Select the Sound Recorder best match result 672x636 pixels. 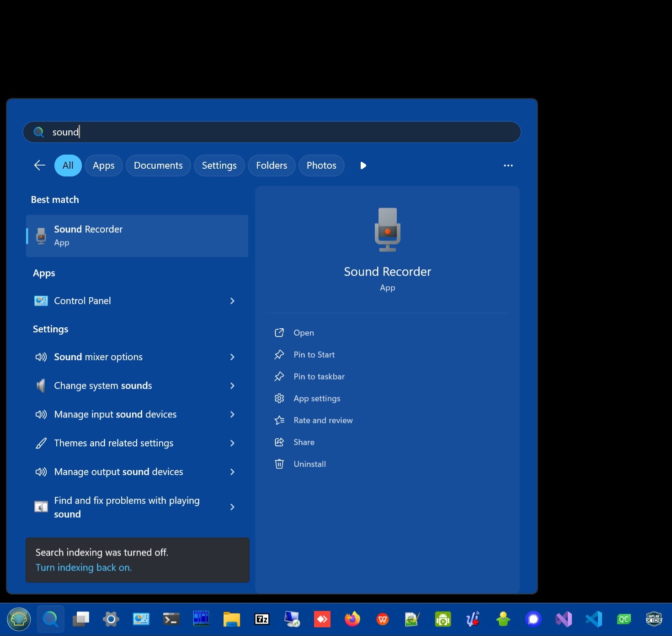[x=137, y=236]
